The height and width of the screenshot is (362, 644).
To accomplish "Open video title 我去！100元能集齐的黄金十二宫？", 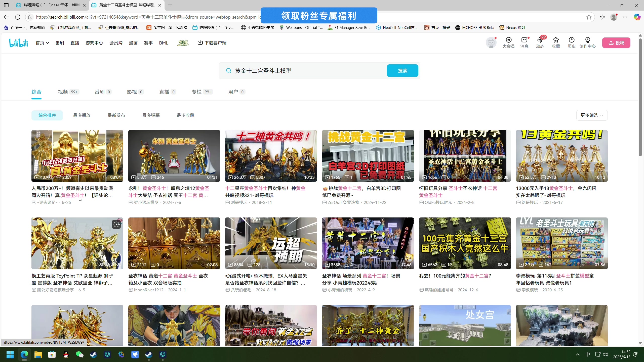I will 455,276.
